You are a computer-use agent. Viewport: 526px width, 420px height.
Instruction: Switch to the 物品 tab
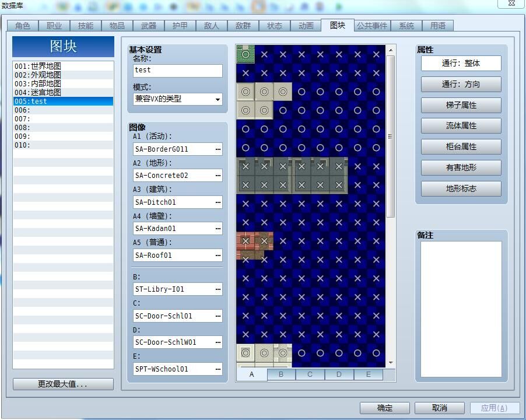click(x=117, y=26)
